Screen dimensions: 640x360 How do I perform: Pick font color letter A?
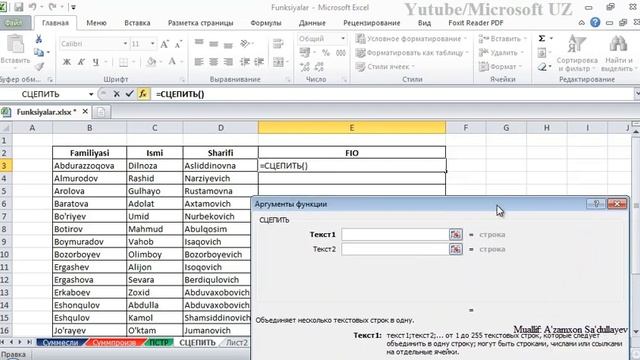tap(172, 62)
